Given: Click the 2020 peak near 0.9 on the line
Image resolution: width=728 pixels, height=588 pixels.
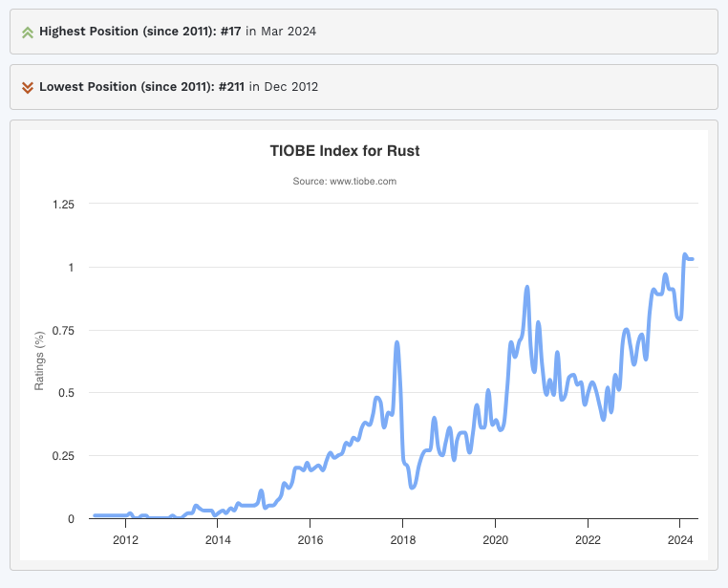Looking at the screenshot, I should [527, 288].
